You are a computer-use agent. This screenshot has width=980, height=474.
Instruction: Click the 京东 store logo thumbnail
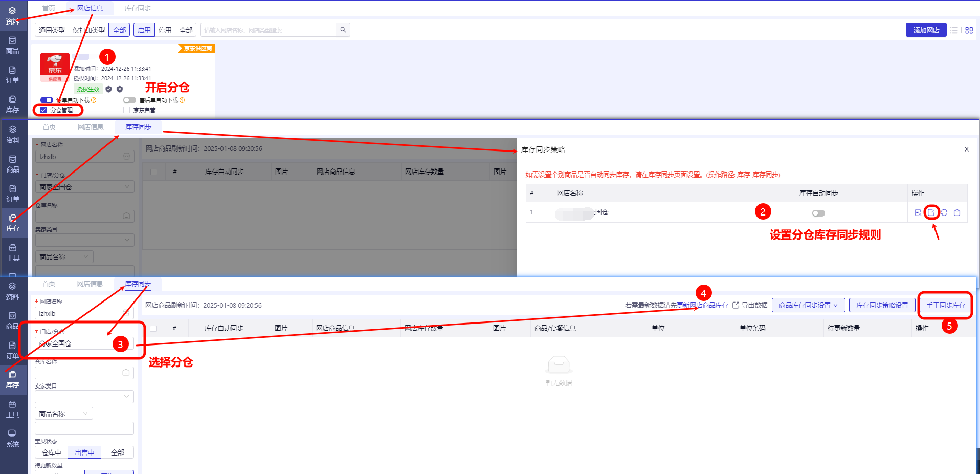55,68
